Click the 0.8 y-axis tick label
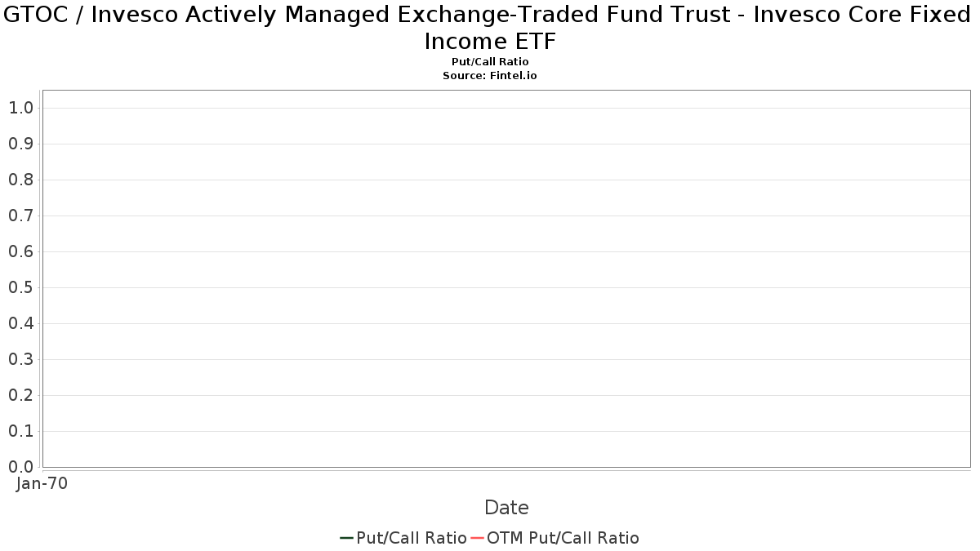Image resolution: width=980 pixels, height=551 pixels. coord(20,180)
